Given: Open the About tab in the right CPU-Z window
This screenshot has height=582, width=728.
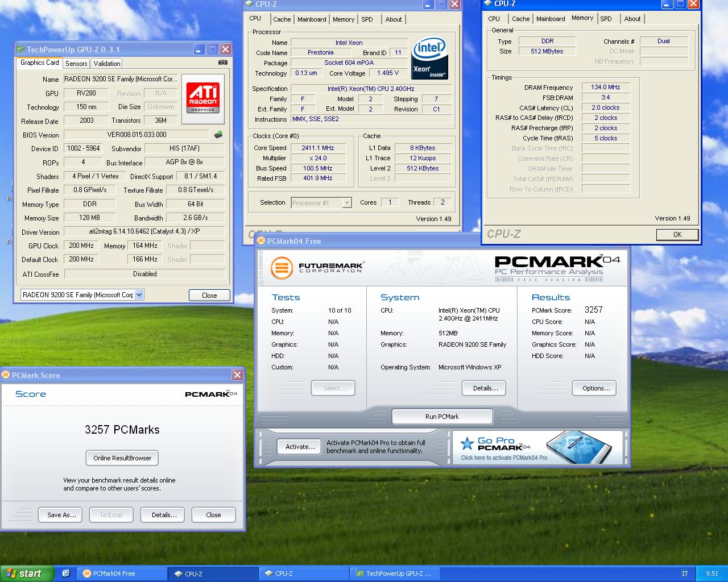Looking at the screenshot, I should click(x=632, y=19).
